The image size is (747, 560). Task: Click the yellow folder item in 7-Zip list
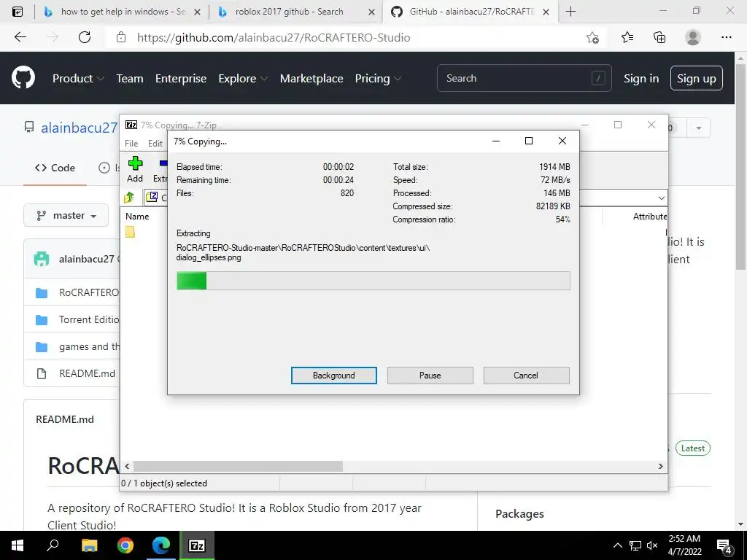(x=130, y=232)
